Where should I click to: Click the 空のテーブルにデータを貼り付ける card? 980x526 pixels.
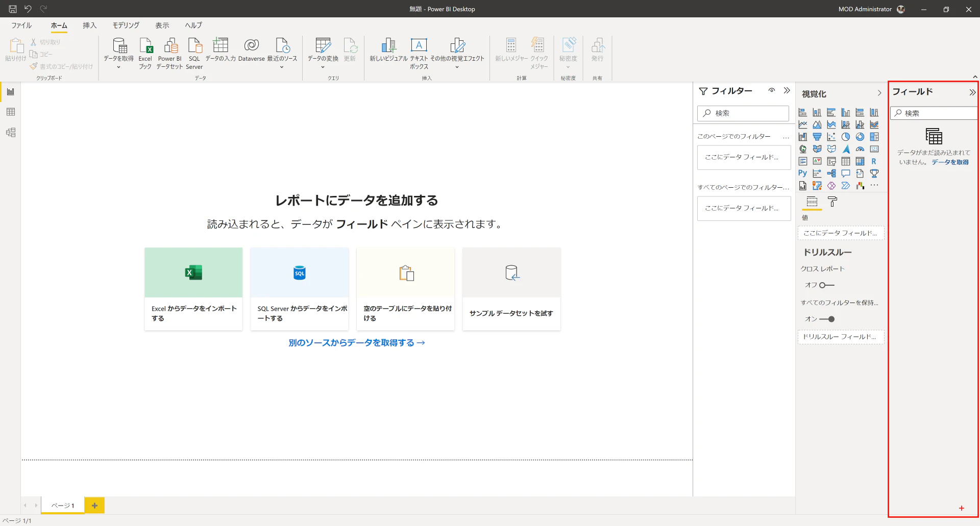pos(406,289)
